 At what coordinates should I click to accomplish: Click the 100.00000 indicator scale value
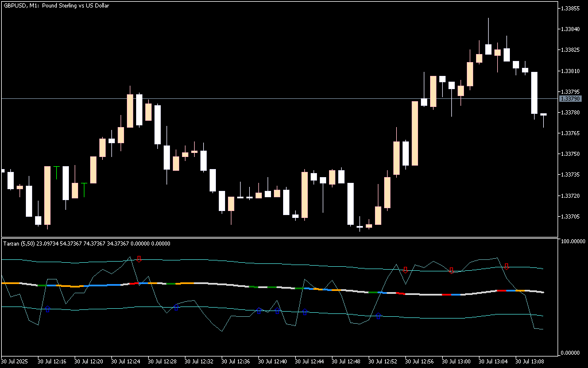pos(572,241)
